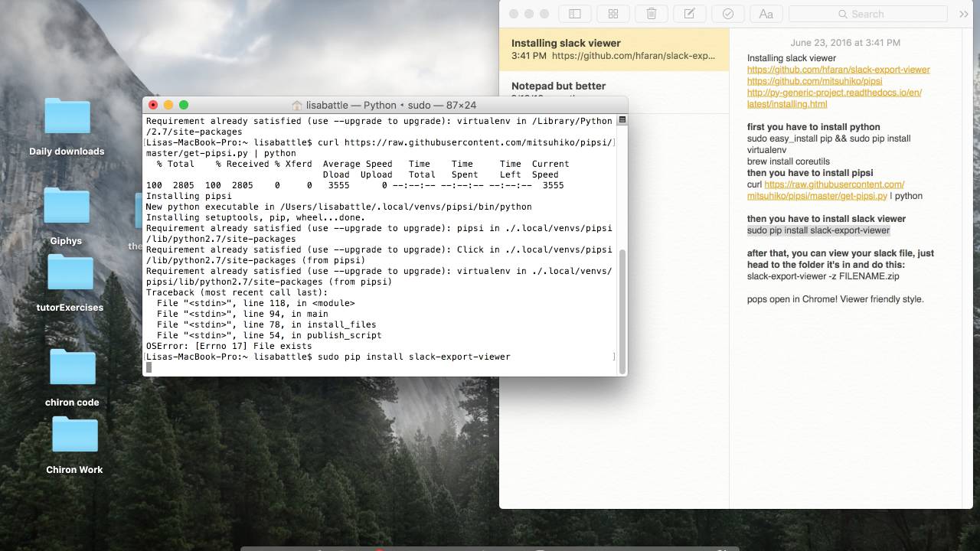Click 'pops open in Chrome! Viewer friendly style.'

[835, 299]
